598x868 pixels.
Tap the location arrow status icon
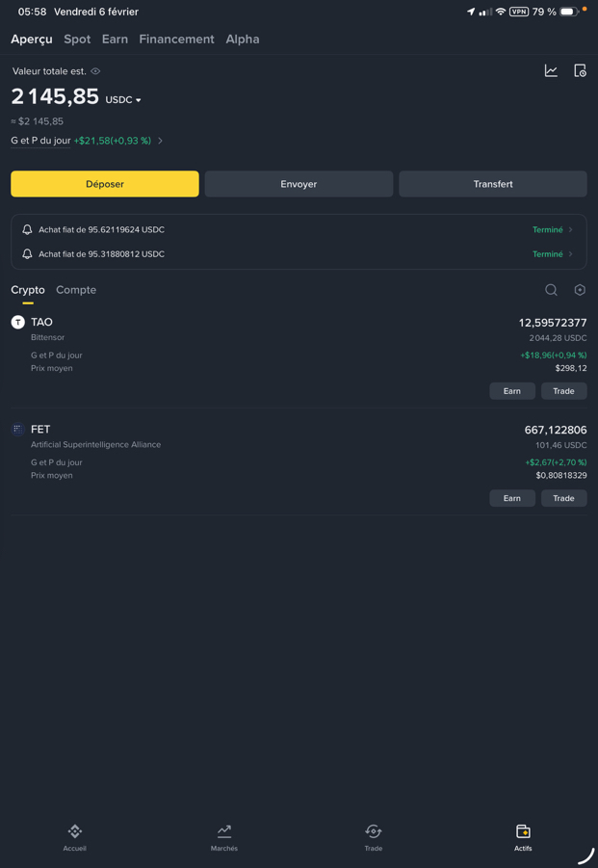pos(471,12)
